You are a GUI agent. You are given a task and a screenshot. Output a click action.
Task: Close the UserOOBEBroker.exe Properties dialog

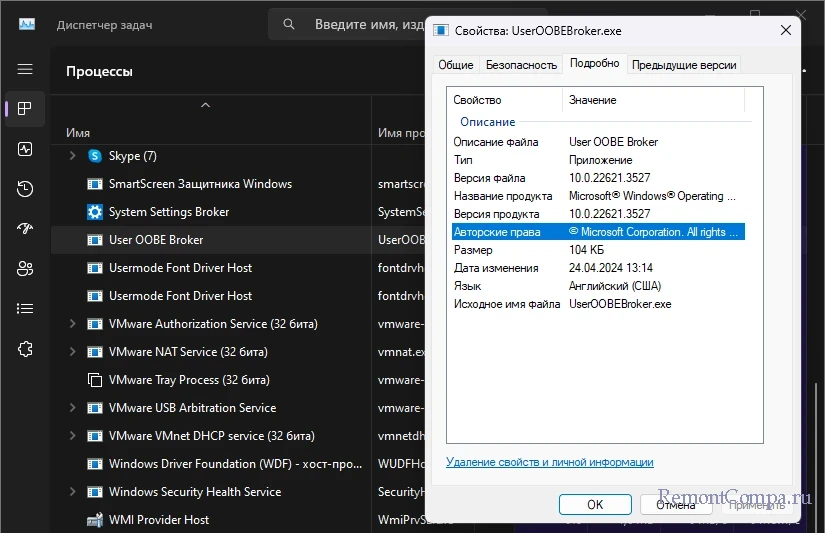click(x=786, y=31)
